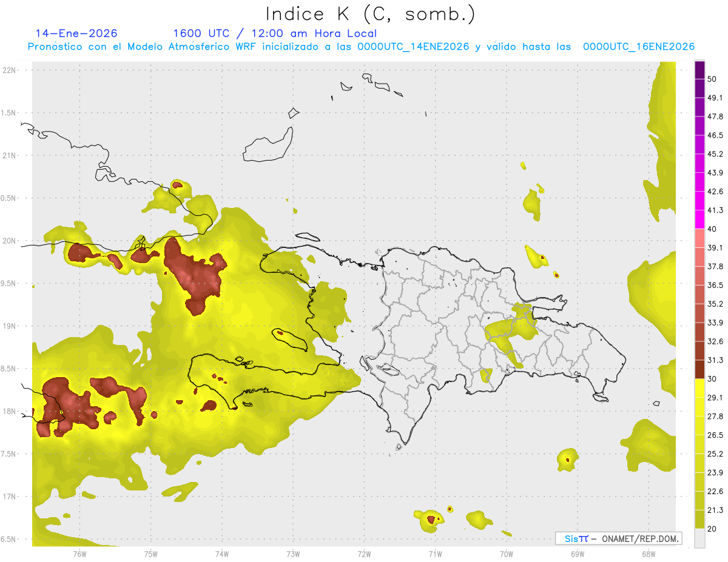The height and width of the screenshot is (562, 728).
Task: Select the colorbar value "41.3"
Action: coord(715,210)
